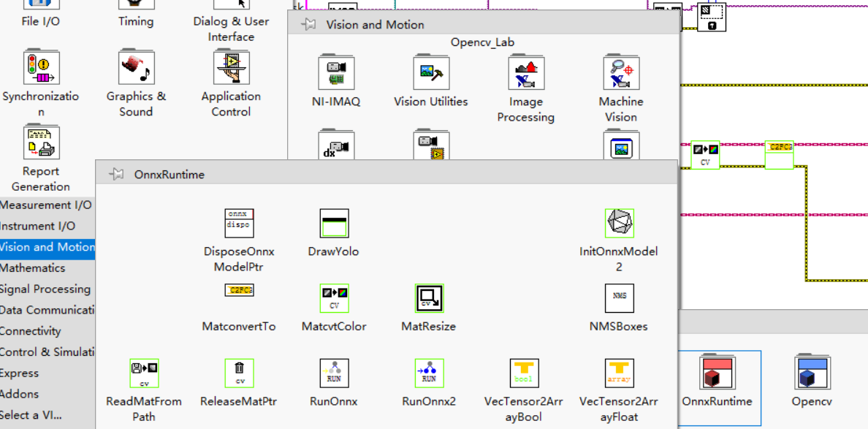Click the Opencv_Lab palette heading
This screenshot has width=868, height=429.
click(483, 42)
